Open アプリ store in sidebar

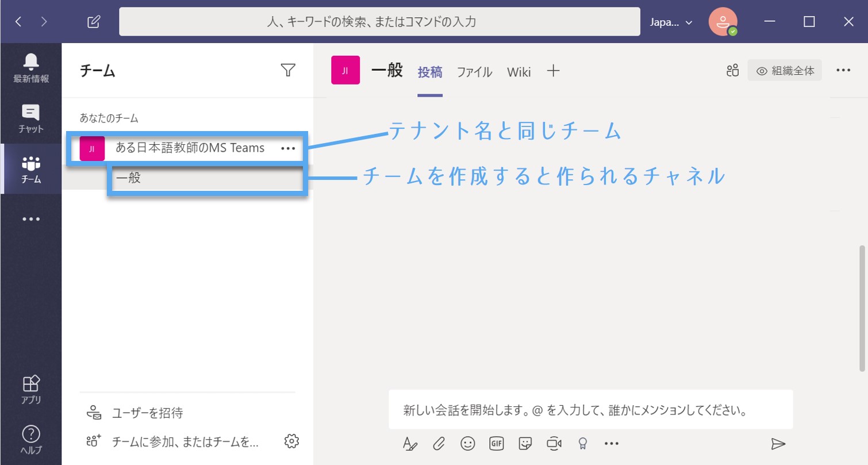pyautogui.click(x=31, y=389)
